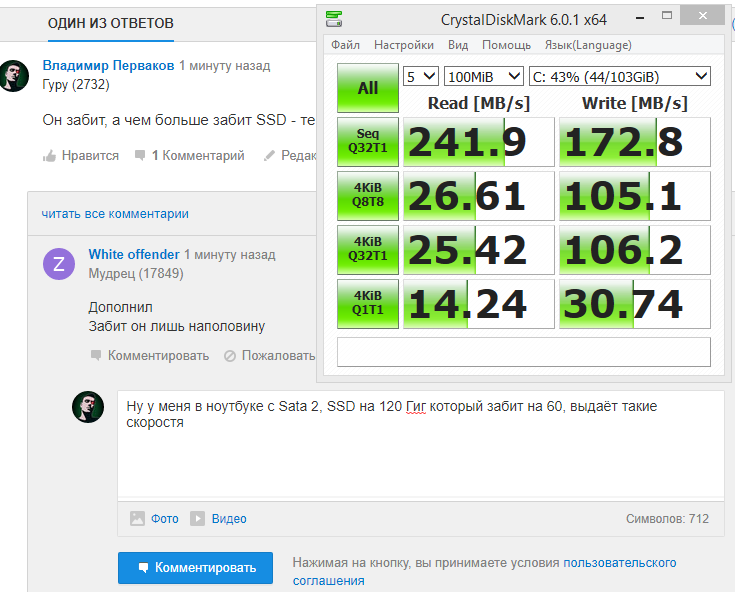Expand the drive dropdown C: 43% (44/103GiB)
Viewport: 735px width, 592px height.
point(620,76)
